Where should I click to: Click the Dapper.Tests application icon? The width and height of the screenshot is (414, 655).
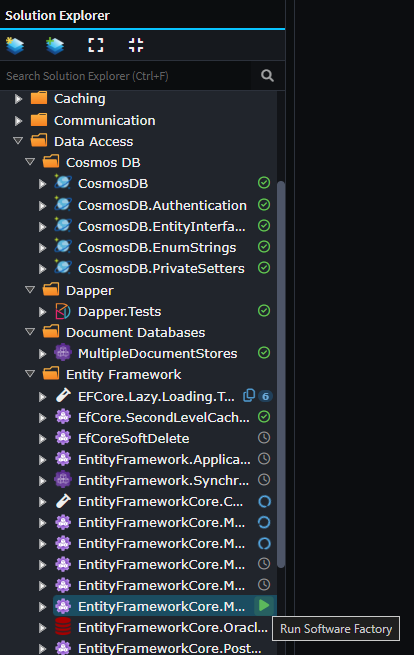(x=63, y=311)
